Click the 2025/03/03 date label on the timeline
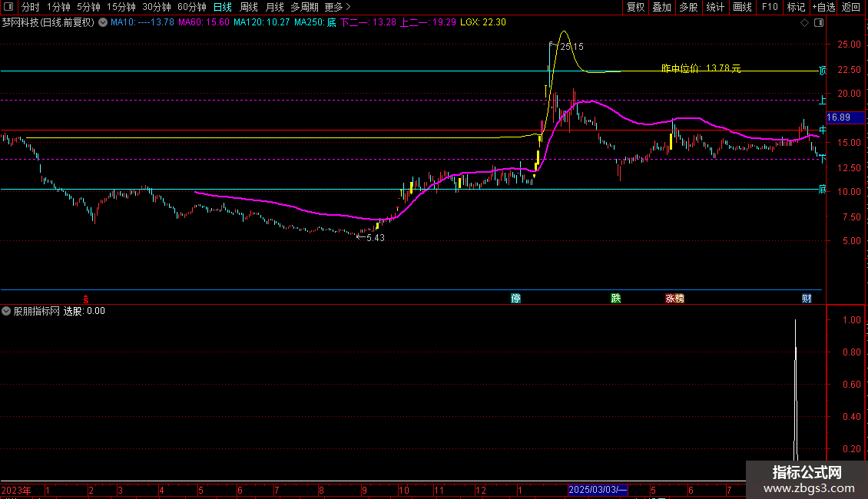Screen dimensions: 868x499 pyautogui.click(x=598, y=490)
